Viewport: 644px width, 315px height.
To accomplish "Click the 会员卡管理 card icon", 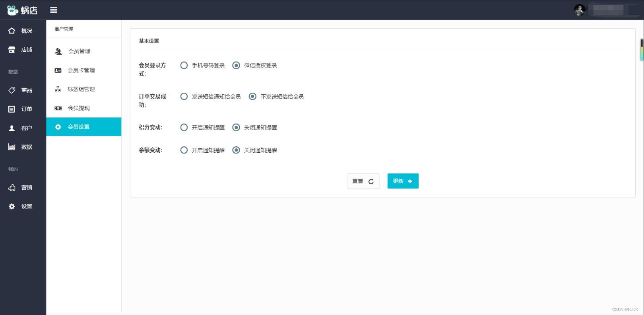I will pyautogui.click(x=58, y=70).
